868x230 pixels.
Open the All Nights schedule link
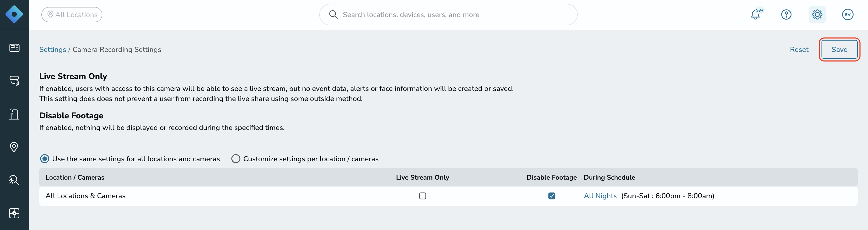click(x=600, y=196)
